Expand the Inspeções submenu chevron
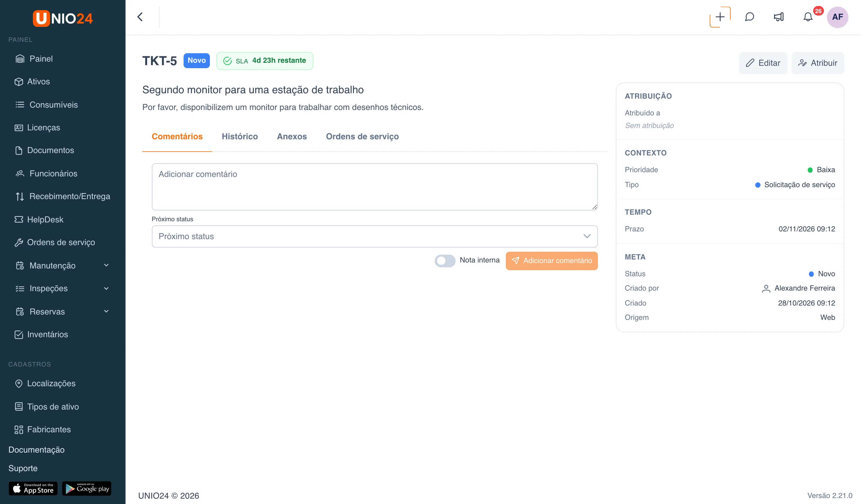This screenshot has width=861, height=504. tap(106, 288)
